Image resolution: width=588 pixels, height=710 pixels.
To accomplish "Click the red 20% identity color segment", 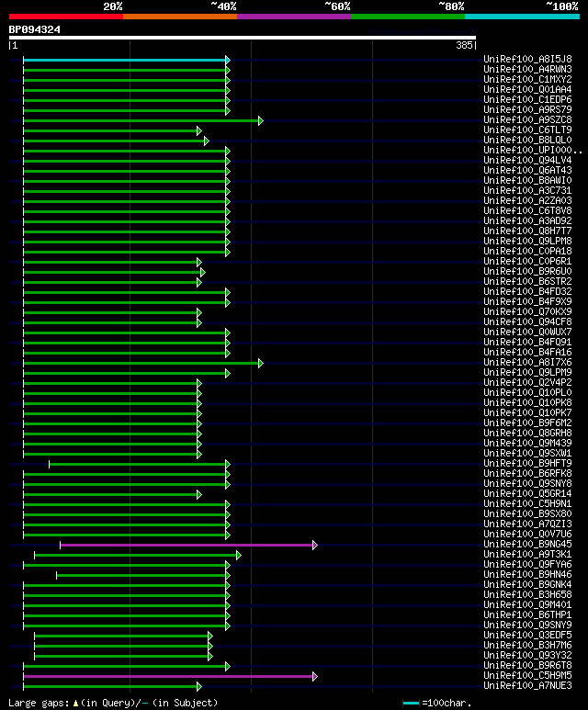I will [x=65, y=17].
